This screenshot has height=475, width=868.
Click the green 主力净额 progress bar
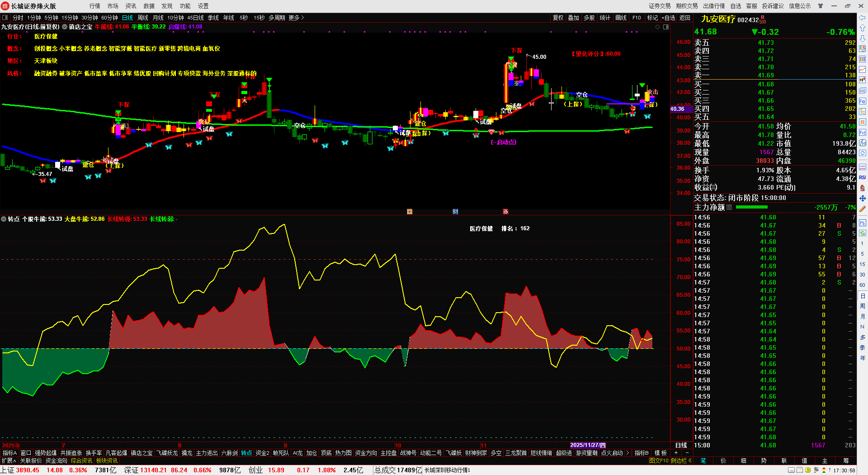(x=752, y=207)
